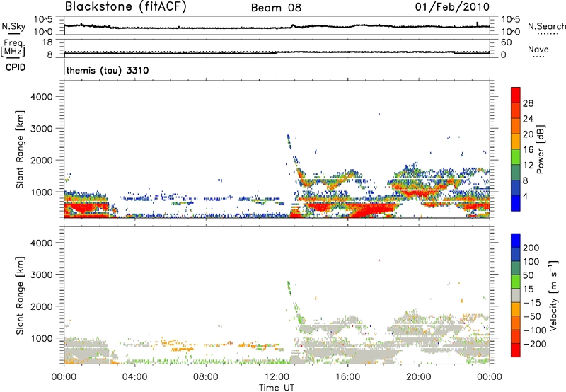This screenshot has width=566, height=392.
Task: Click the 'Velocity [m s-1]' color bar title
Action: pyautogui.click(x=554, y=295)
